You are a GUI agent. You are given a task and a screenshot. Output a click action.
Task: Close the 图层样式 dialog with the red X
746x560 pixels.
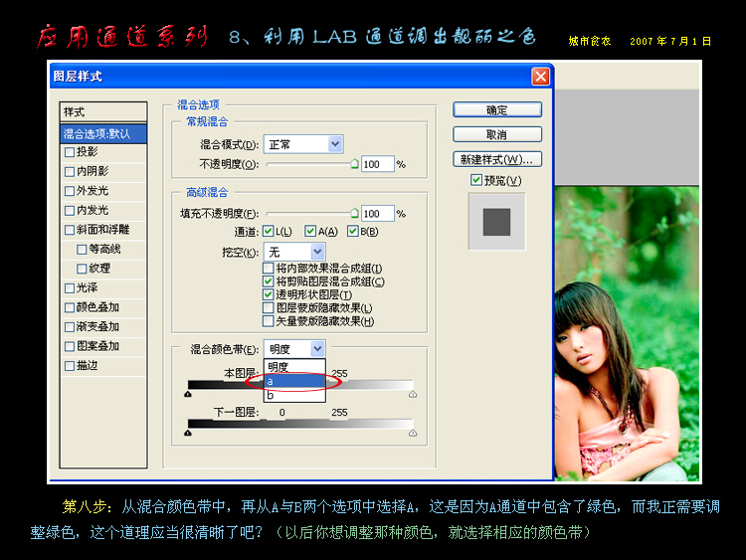[540, 77]
